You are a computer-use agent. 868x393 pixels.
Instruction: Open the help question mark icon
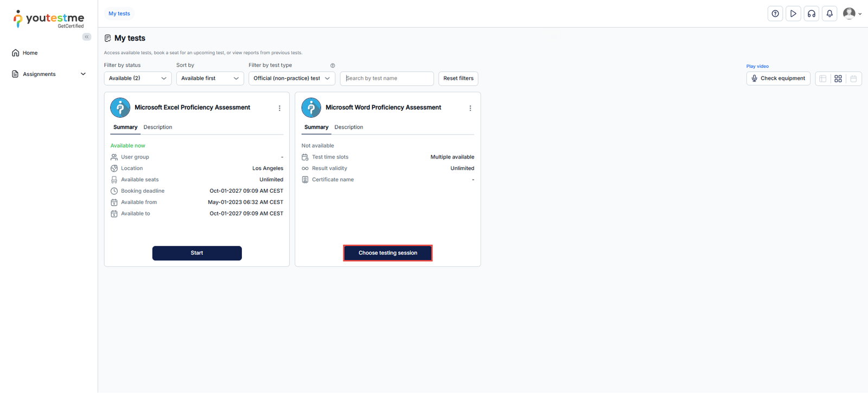point(775,14)
